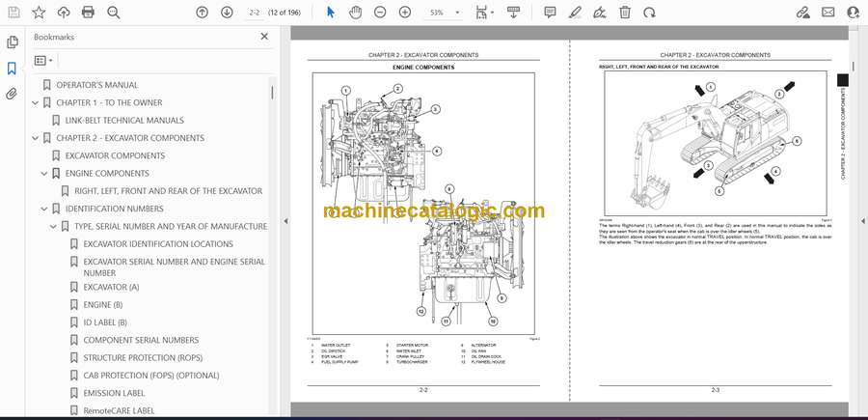Open ENGINE (B) bookmark

pos(103,305)
